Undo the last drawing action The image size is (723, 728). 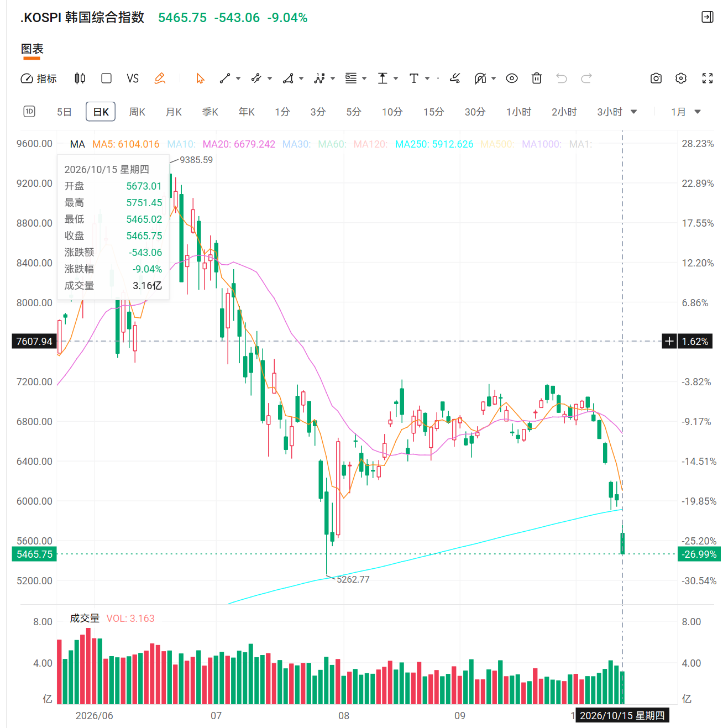562,78
